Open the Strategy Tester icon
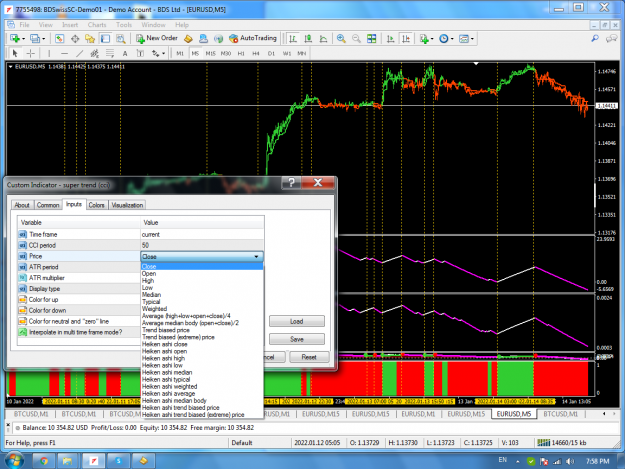 [120, 39]
